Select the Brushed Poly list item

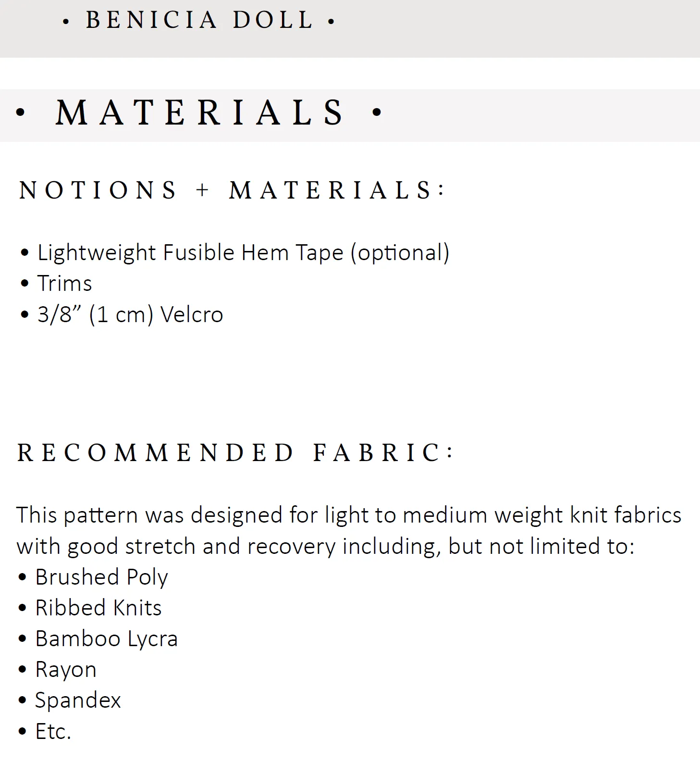[x=101, y=577]
